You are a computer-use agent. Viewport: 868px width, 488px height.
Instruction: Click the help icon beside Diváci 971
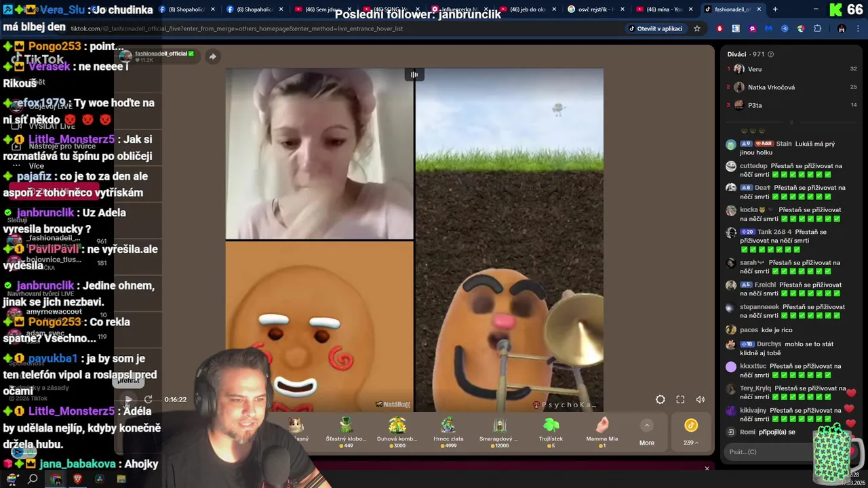tap(770, 54)
